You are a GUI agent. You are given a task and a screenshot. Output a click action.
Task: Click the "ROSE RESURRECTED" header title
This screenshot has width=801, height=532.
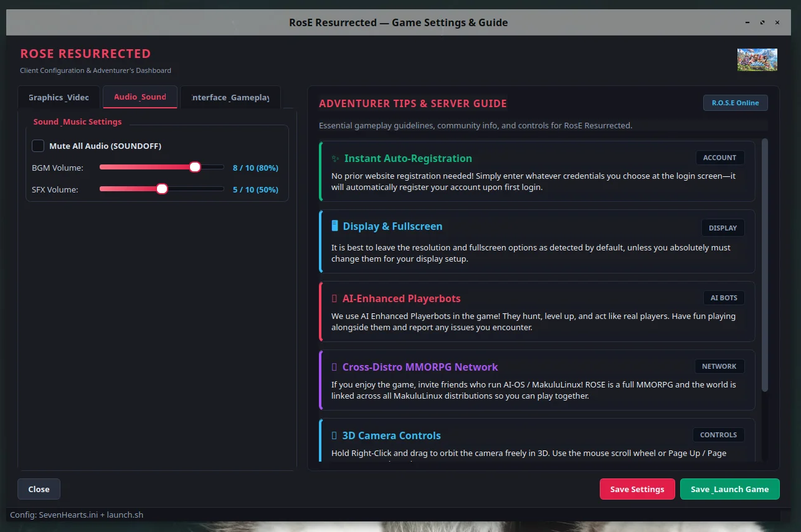coord(85,54)
